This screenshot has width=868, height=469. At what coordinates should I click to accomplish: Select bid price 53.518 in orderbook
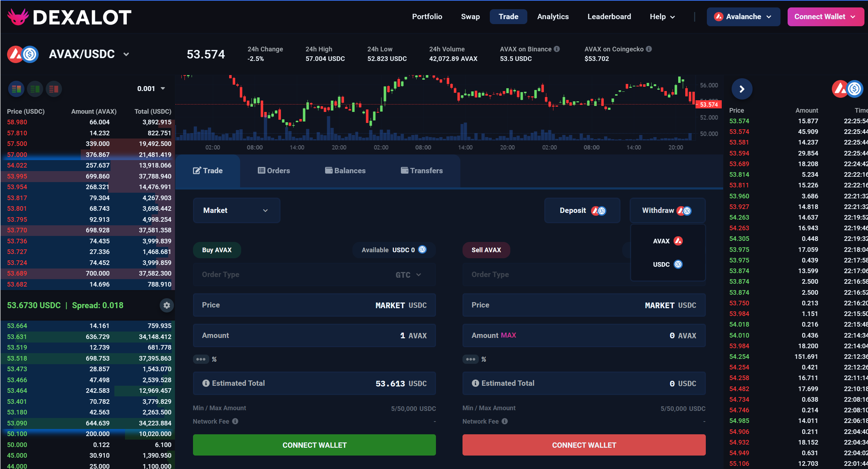(x=17, y=358)
